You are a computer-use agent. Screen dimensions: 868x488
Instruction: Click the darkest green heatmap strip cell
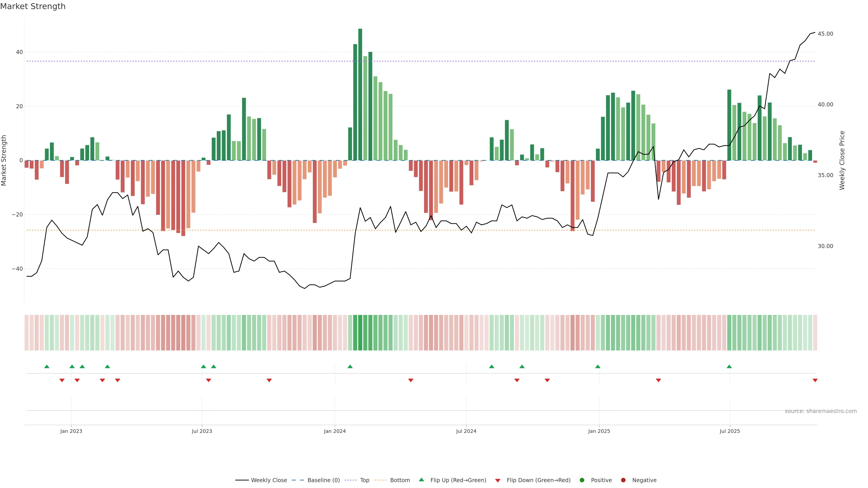(360, 333)
